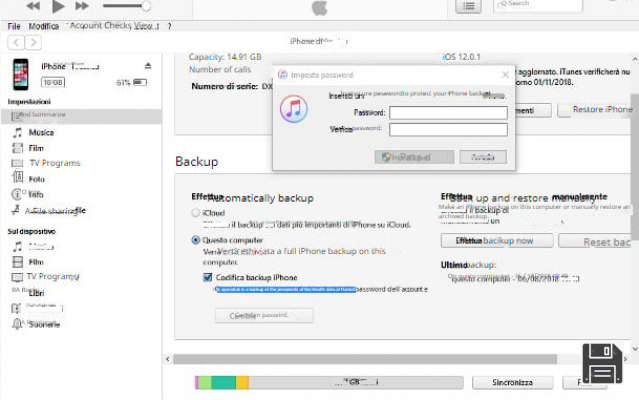
Task: Toggle the Codifica backup iPhone checkbox
Action: [x=207, y=277]
